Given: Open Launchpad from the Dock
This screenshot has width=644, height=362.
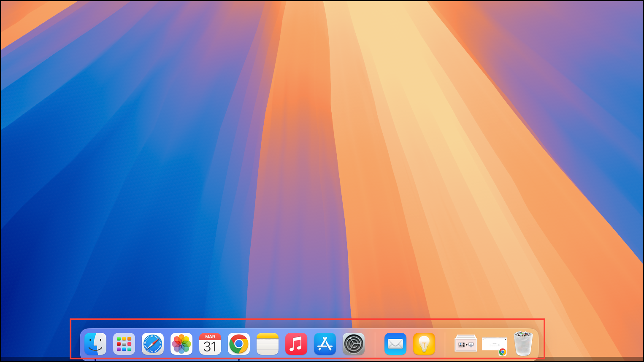Looking at the screenshot, I should tap(124, 344).
